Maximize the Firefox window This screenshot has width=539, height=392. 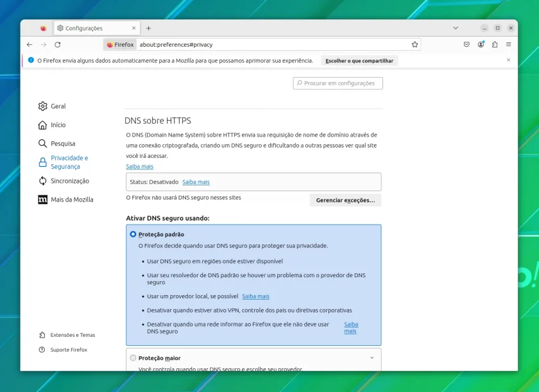click(497, 28)
